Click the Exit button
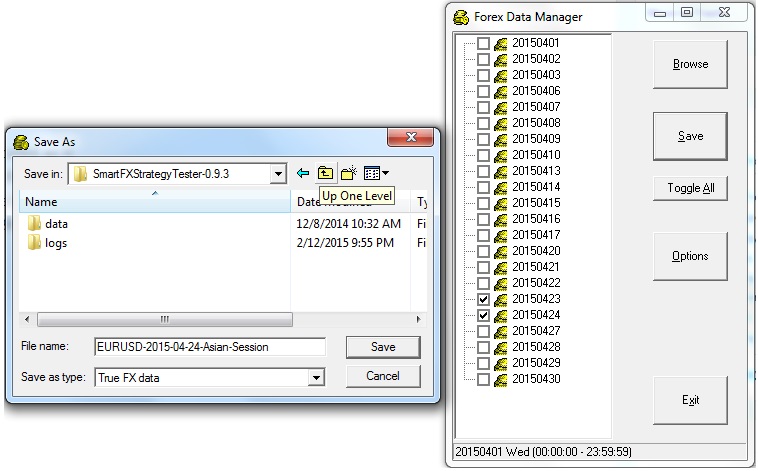The width and height of the screenshot is (758, 471). tap(690, 400)
